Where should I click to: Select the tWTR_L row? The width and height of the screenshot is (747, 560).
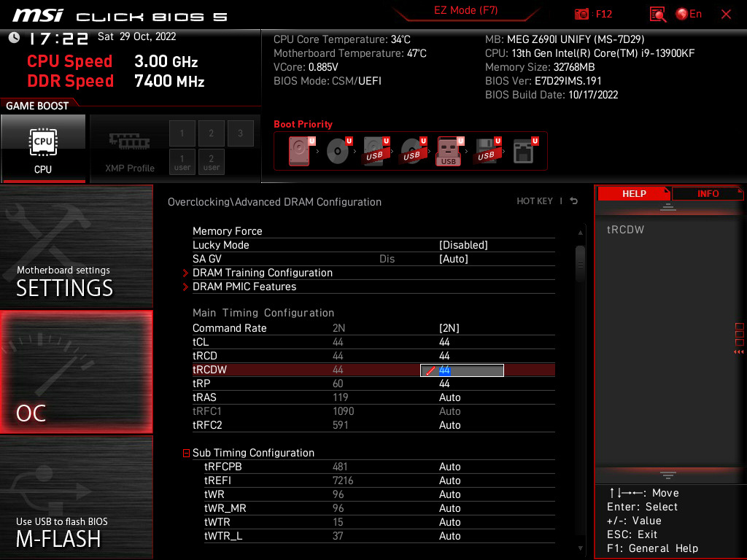tap(379, 536)
